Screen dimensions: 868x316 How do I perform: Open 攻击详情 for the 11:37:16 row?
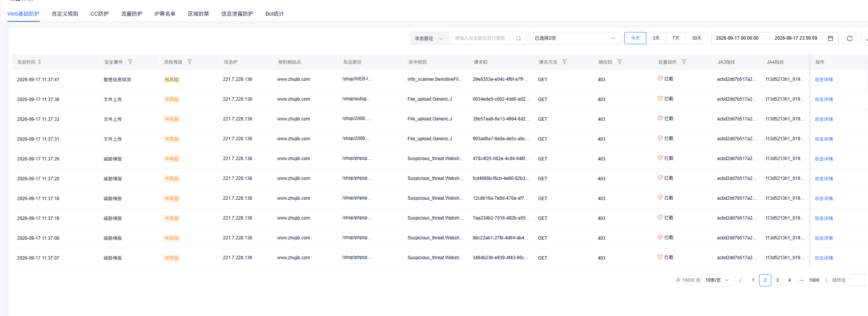[x=824, y=218]
